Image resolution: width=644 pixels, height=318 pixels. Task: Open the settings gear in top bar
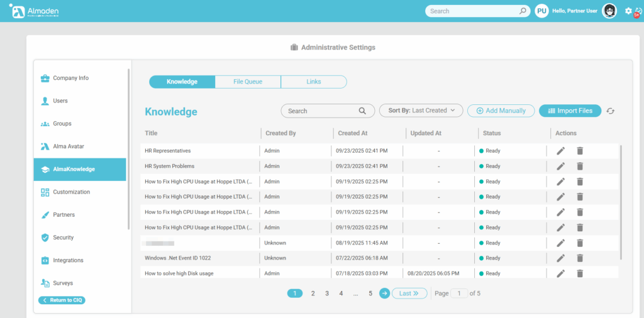(x=628, y=11)
